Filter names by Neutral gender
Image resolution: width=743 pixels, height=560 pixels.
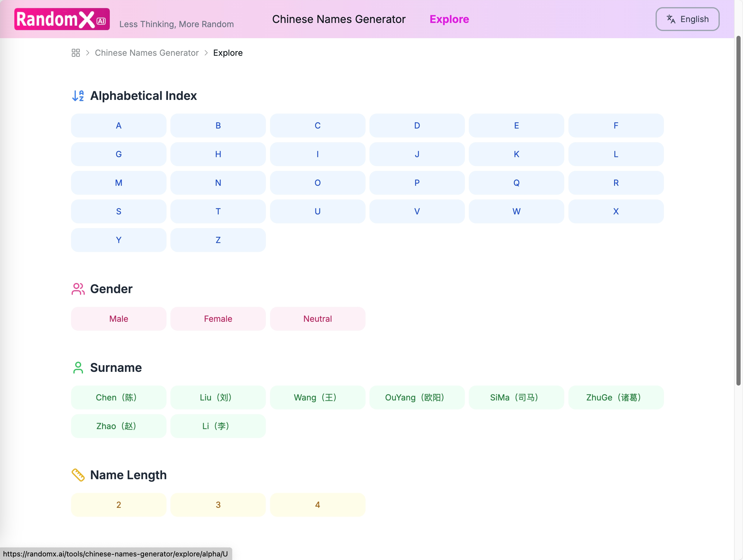pos(317,318)
